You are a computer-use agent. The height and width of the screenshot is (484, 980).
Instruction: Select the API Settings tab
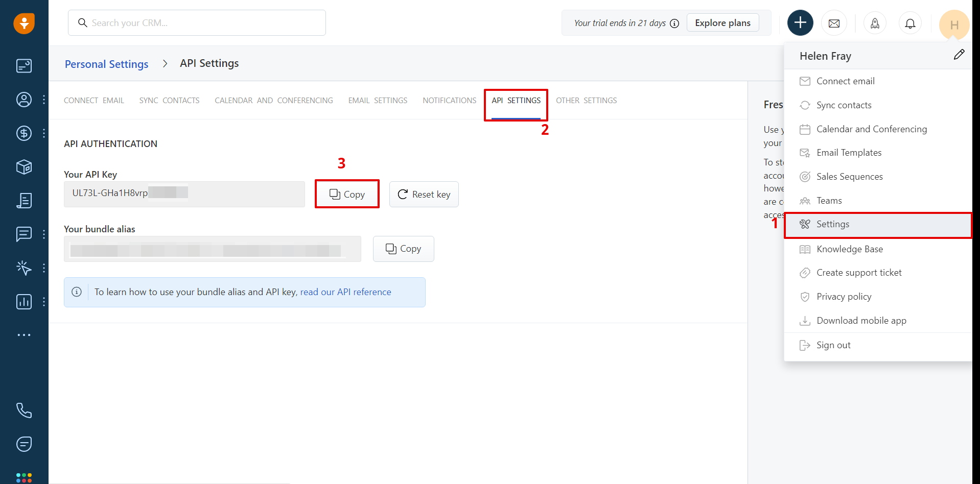tap(516, 101)
